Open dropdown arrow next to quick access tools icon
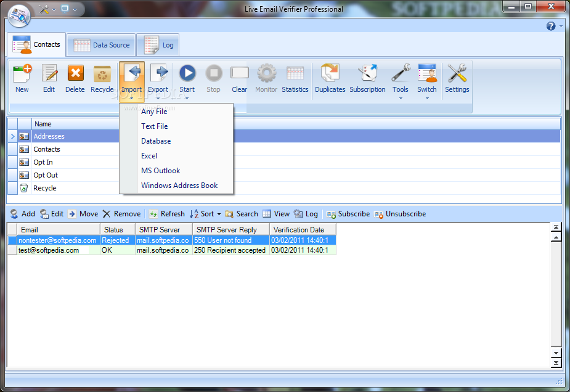 [54, 9]
